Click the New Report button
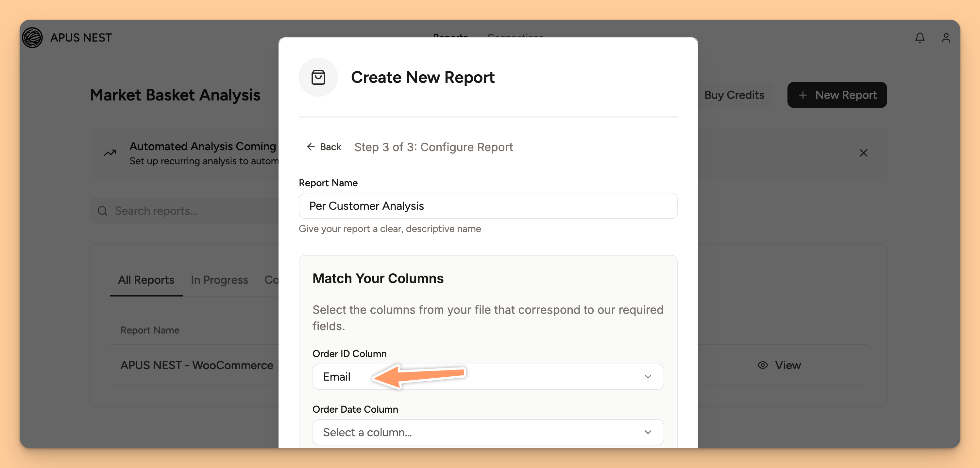The height and width of the screenshot is (468, 980). pyautogui.click(x=837, y=95)
